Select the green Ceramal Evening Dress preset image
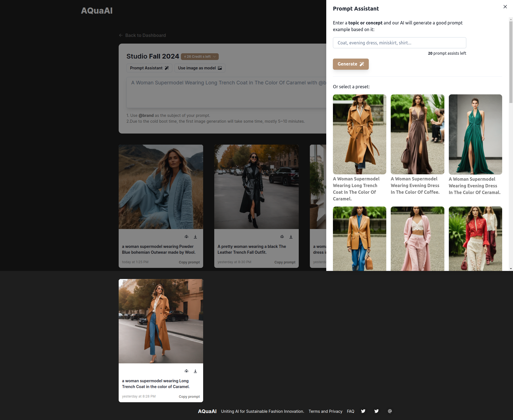Viewport: 513px width, 420px height. 475,134
